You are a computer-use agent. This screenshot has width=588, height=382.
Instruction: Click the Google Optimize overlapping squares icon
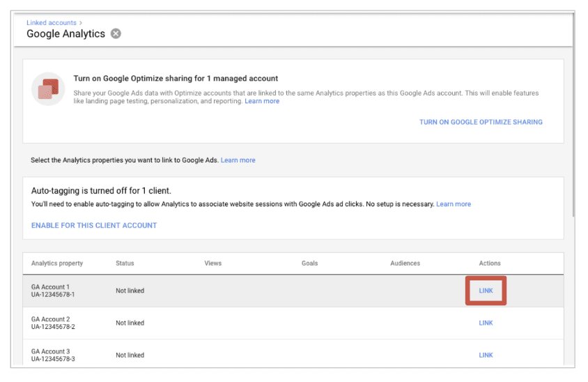(x=48, y=89)
